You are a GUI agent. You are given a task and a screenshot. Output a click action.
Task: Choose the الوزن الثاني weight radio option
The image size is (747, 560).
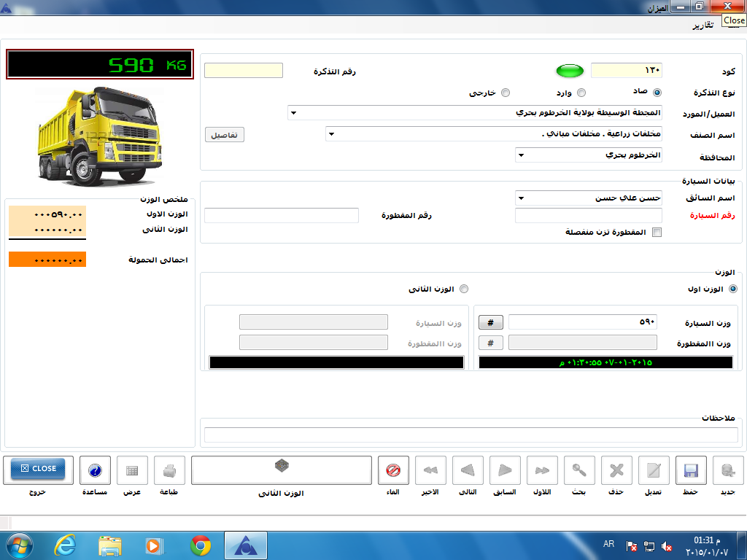click(463, 289)
